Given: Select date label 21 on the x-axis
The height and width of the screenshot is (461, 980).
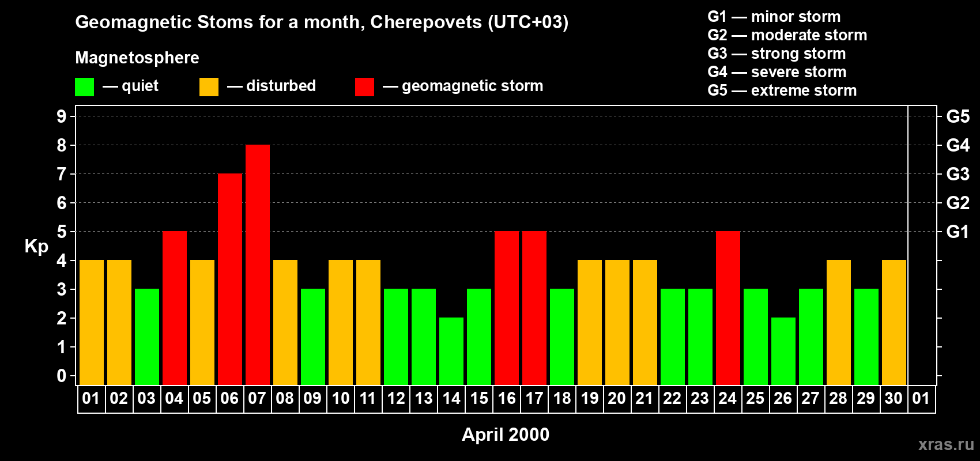Looking at the screenshot, I should pos(644,399).
